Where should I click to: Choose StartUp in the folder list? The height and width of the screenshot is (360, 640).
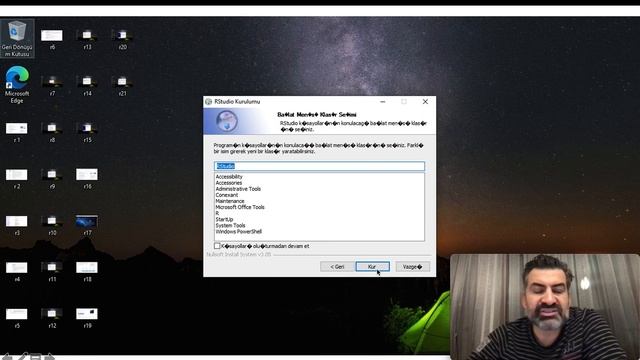point(224,219)
